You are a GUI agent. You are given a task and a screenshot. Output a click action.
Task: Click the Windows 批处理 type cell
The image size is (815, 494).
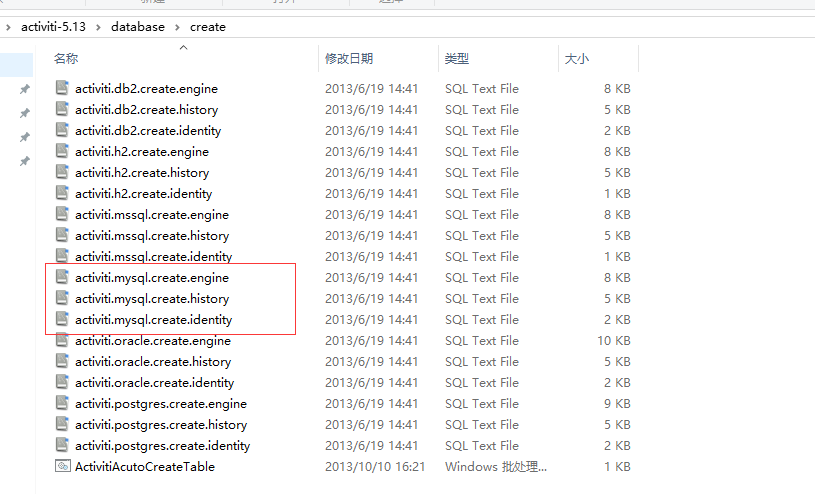click(x=496, y=466)
